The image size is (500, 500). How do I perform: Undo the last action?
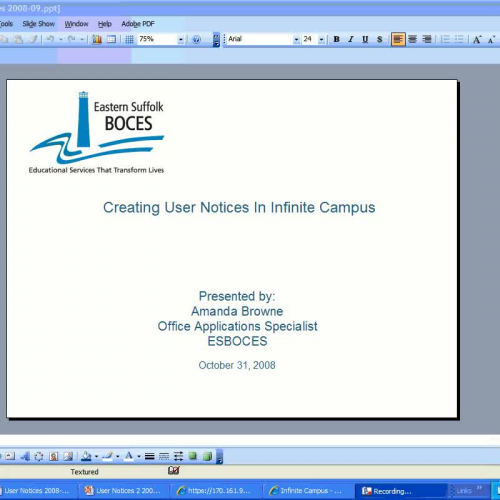(50, 39)
